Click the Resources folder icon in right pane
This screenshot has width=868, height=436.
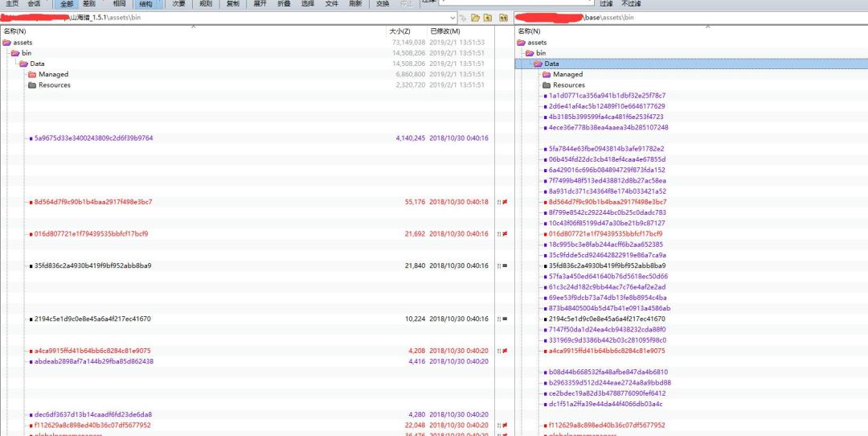(547, 84)
